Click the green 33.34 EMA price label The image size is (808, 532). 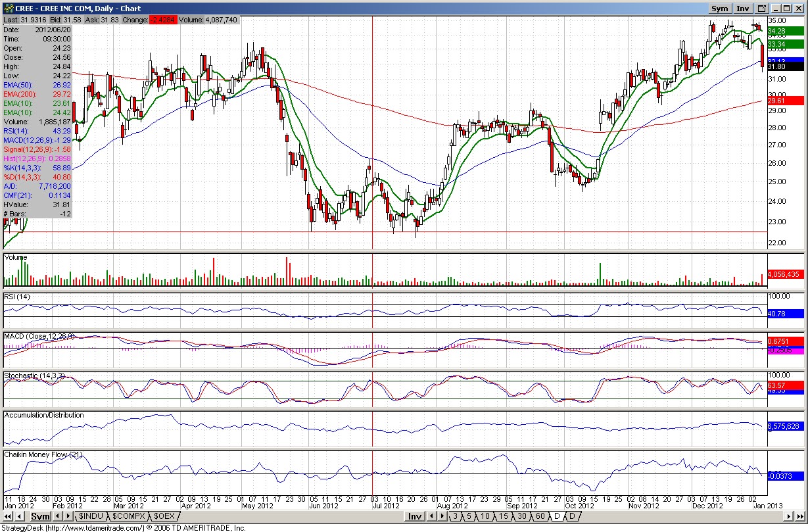pyautogui.click(x=786, y=44)
